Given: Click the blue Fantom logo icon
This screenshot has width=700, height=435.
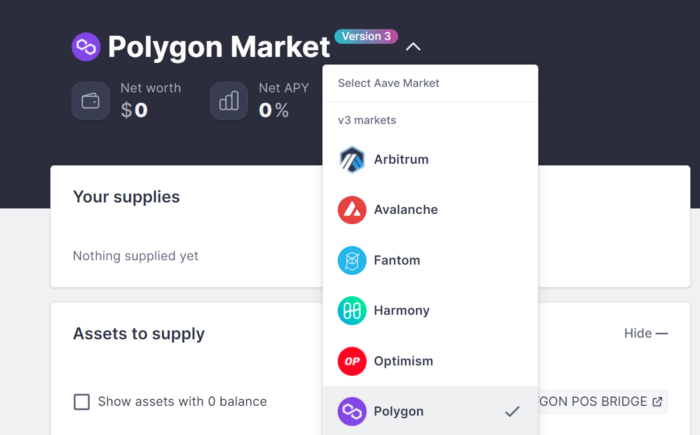Looking at the screenshot, I should click(352, 260).
